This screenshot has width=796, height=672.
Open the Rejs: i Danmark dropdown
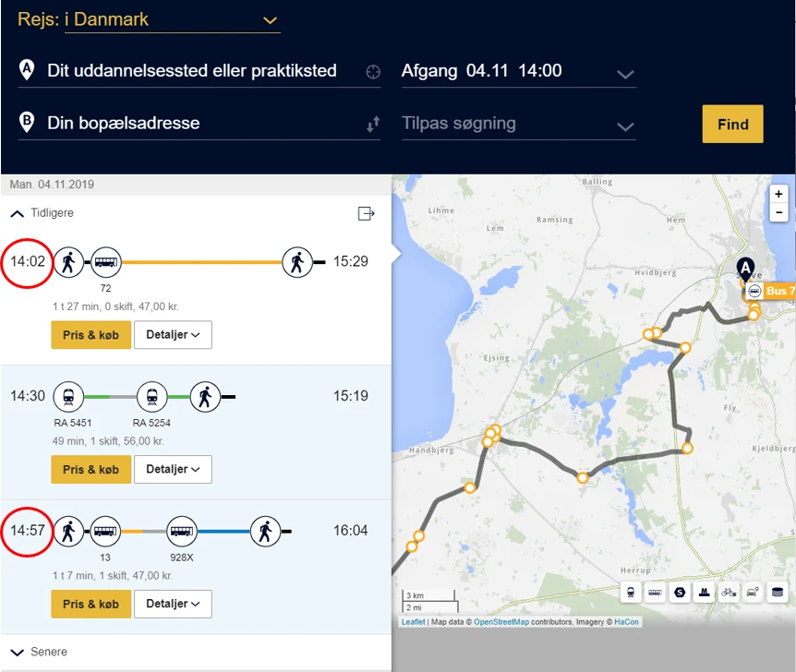tap(269, 18)
